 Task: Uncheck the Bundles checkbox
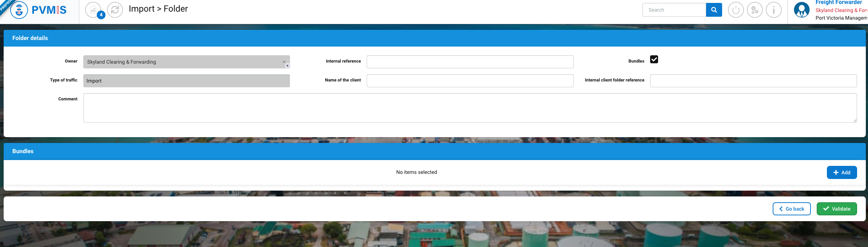click(654, 59)
